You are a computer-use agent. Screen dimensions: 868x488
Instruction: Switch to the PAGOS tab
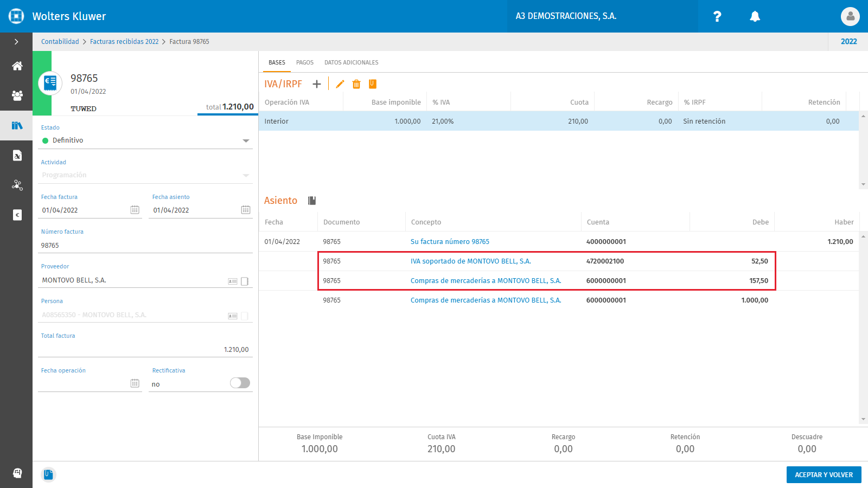point(305,62)
